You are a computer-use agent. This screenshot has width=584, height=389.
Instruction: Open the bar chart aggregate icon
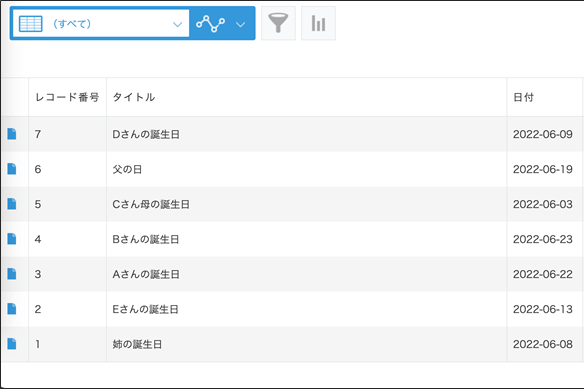click(318, 23)
